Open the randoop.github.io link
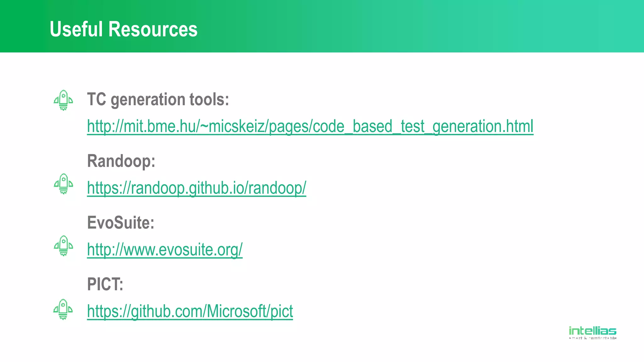Image resolution: width=644 pixels, height=362 pixels. pyautogui.click(x=196, y=188)
